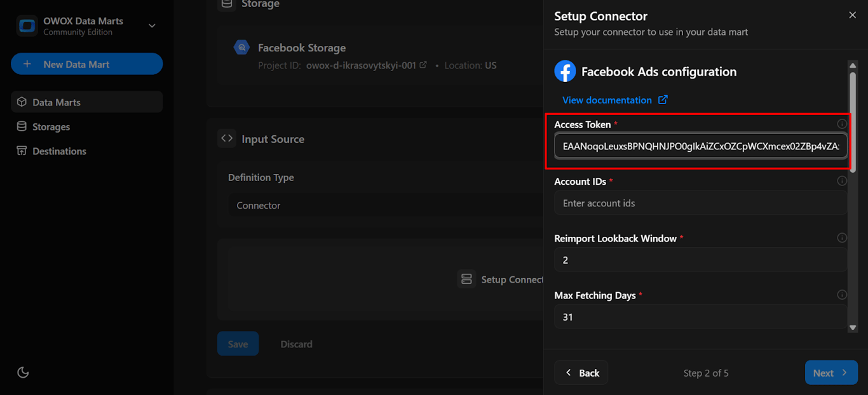Click the Account IDs info icon
The height and width of the screenshot is (395, 868).
coord(842,181)
